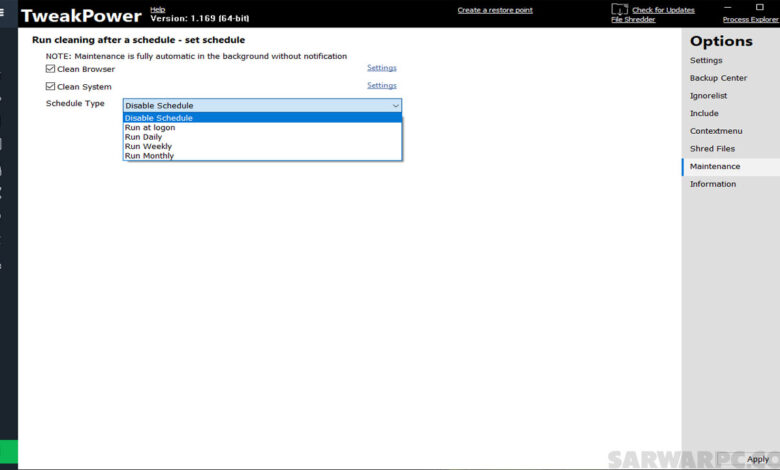Viewport: 780px width, 470px height.
Task: Click the 'Run cleaning after a schedule' heading
Action: coord(138,40)
